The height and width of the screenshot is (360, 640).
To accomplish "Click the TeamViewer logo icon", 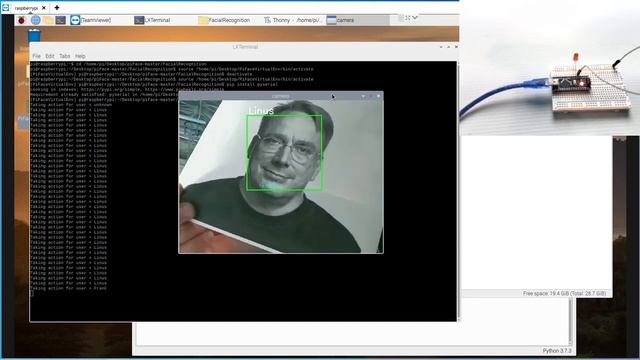I will point(6,7).
